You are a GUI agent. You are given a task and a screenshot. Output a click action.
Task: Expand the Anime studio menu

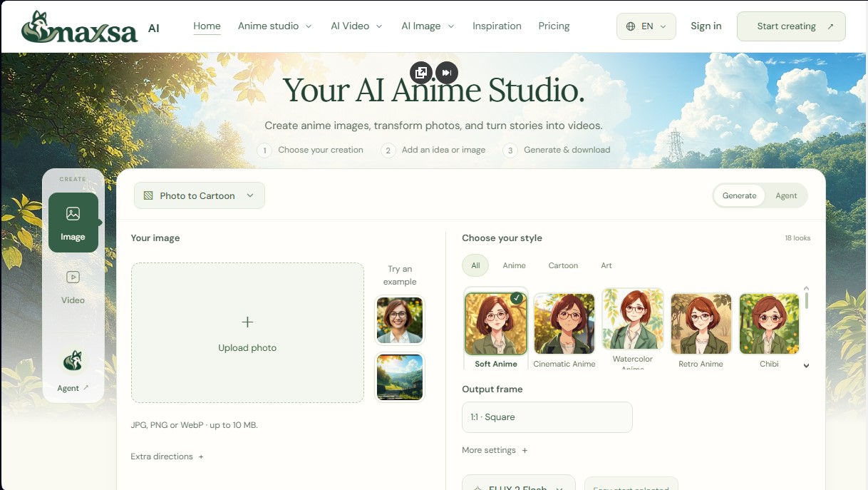tap(274, 26)
